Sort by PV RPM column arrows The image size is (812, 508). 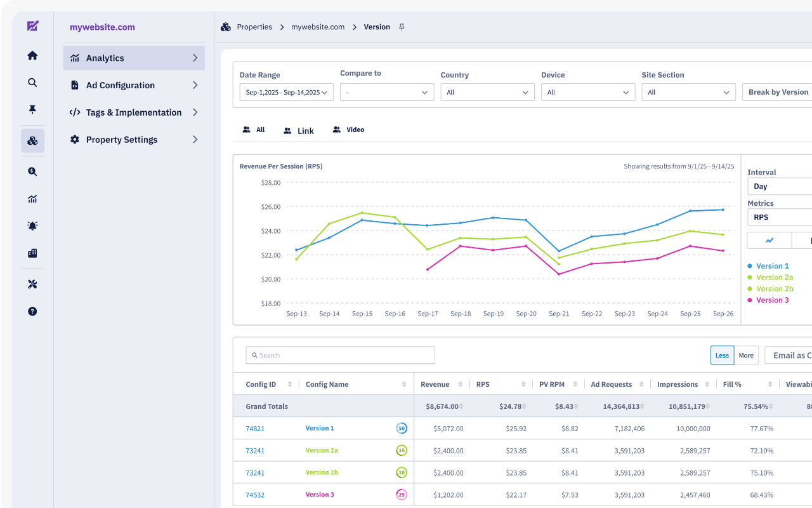tap(575, 384)
